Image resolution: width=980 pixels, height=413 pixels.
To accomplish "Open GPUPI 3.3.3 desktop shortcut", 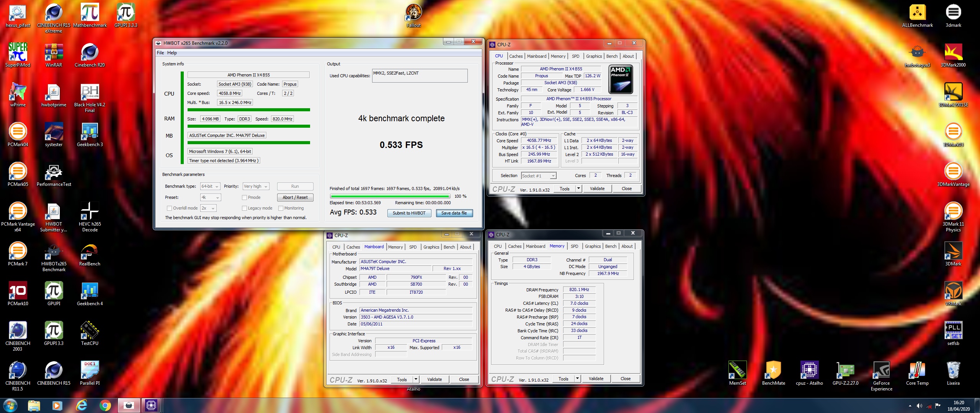I will click(x=126, y=15).
